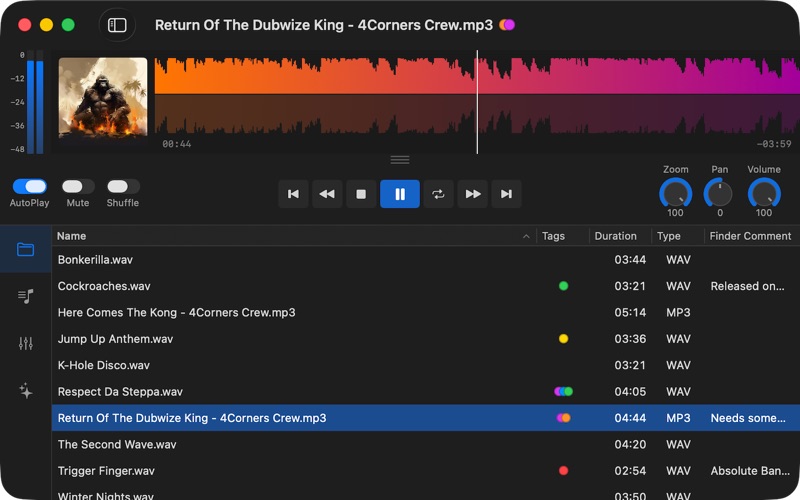Close the window with red button
Screen dimensions: 800x500
tap(24, 25)
